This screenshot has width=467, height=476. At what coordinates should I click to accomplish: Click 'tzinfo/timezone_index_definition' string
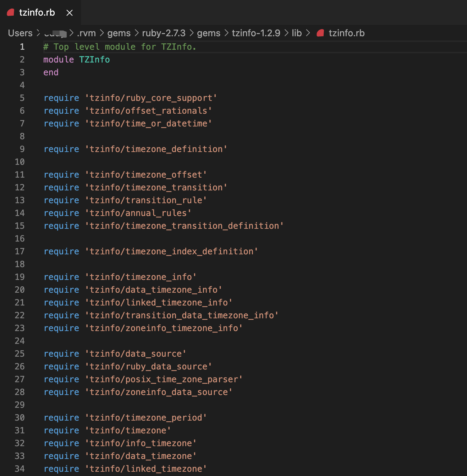[x=171, y=251]
